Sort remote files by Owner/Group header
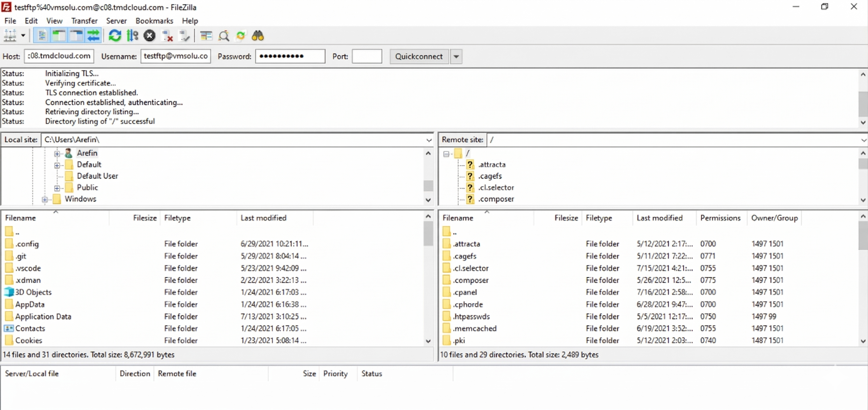868x410 pixels. (774, 218)
